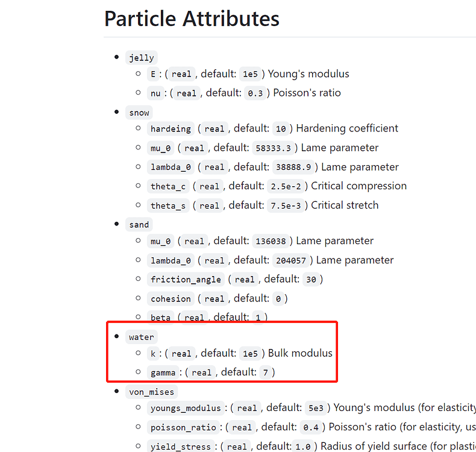Click the 58333.3 default value
The image size is (476, 452).
click(x=273, y=148)
